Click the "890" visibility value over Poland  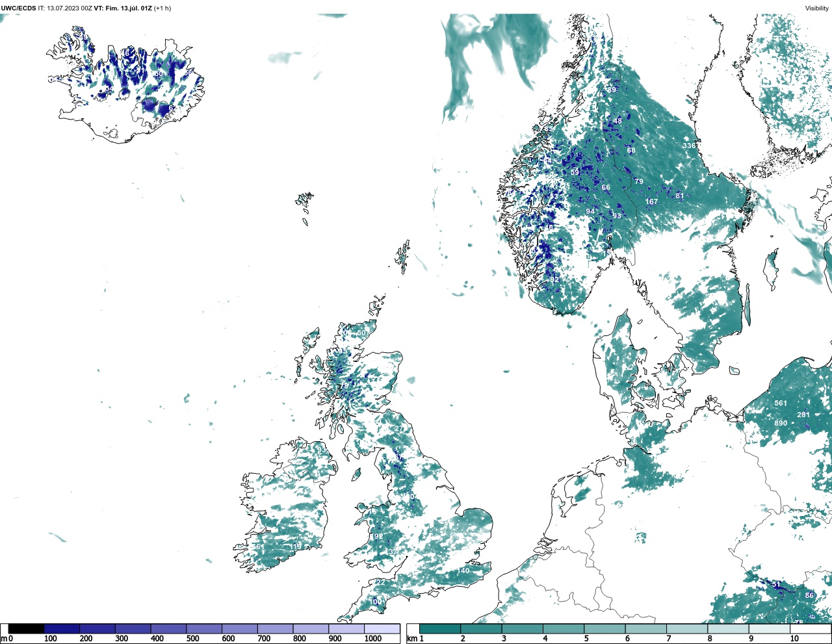pos(781,423)
